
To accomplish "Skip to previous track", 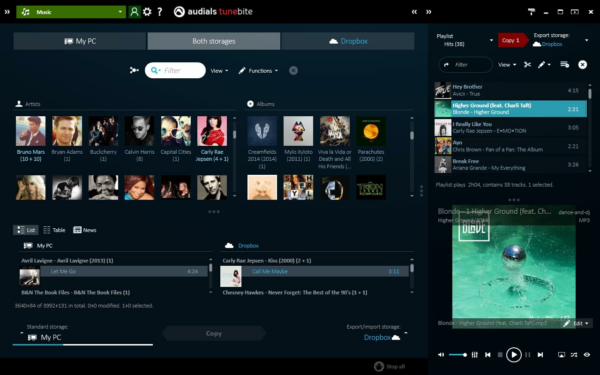I will point(488,355).
